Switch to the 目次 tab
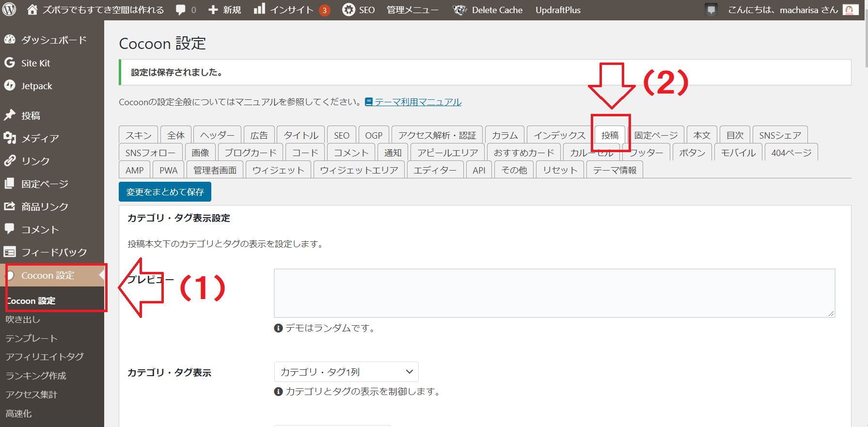The height and width of the screenshot is (427, 868). coord(735,135)
